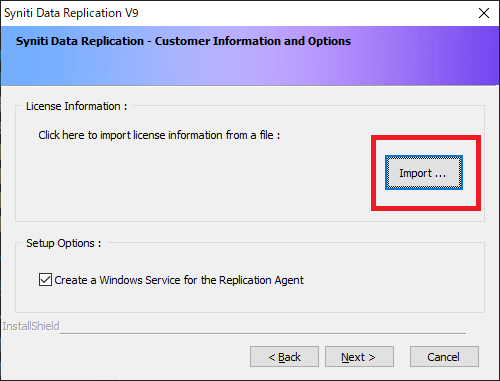Click the 'Create a Windows Service for the Replication Agent' label
500x381 pixels.
[179, 280]
